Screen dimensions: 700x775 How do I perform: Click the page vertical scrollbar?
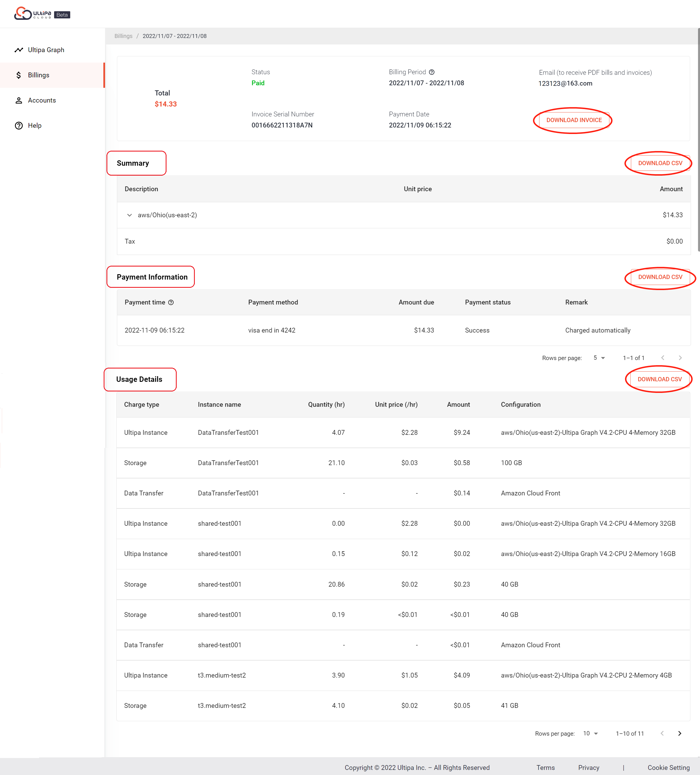tap(699, 140)
